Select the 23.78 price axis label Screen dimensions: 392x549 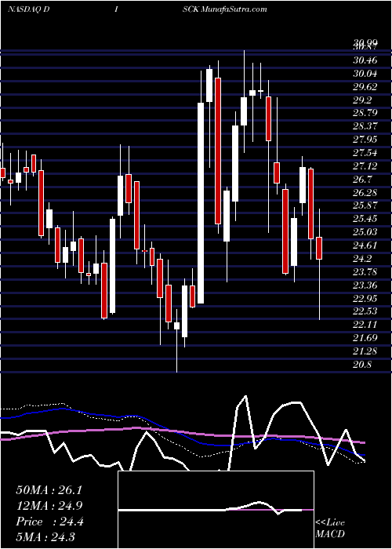pos(365,271)
